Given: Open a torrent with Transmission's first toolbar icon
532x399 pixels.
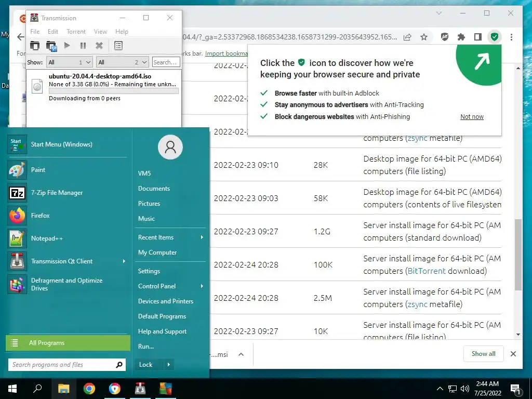Looking at the screenshot, I should [x=35, y=46].
